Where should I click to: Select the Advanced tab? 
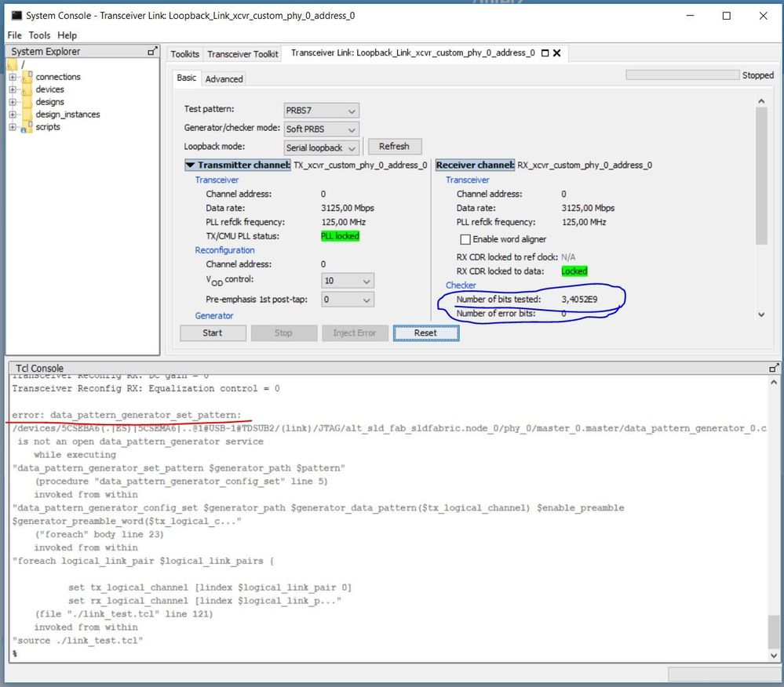point(224,79)
